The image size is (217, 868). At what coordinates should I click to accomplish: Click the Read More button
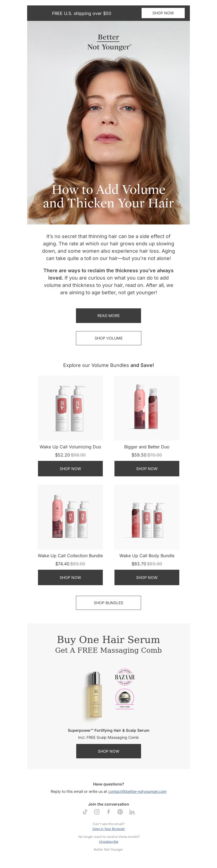[x=108, y=316]
